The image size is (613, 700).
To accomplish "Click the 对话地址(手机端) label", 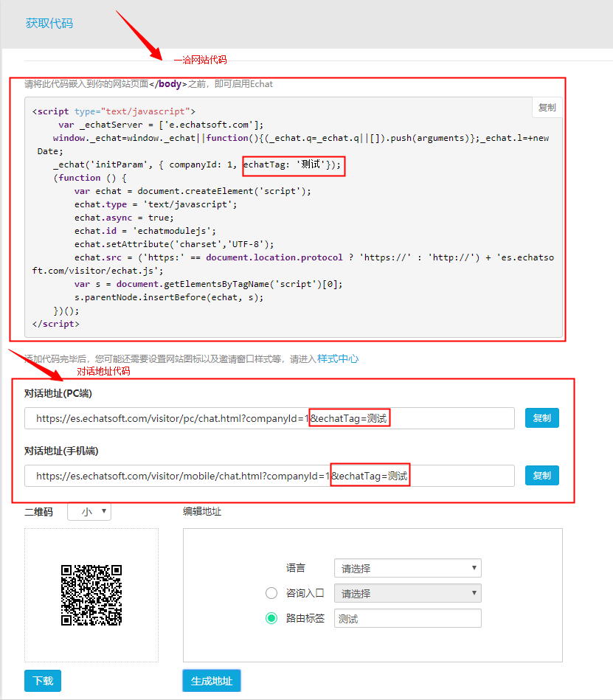I will pos(61,451).
